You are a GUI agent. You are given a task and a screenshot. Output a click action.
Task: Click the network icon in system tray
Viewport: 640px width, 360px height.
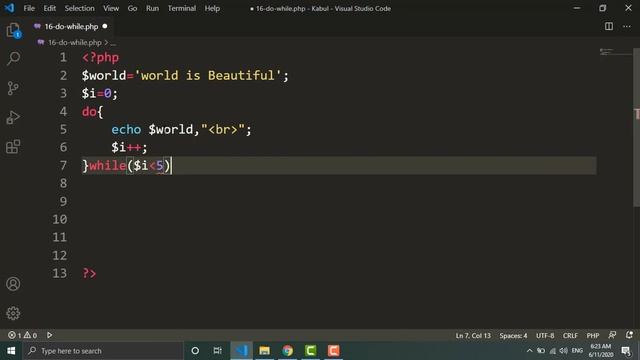(552, 351)
